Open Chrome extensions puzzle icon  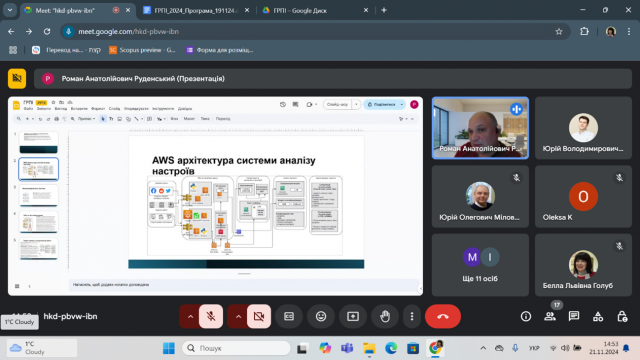584,31
